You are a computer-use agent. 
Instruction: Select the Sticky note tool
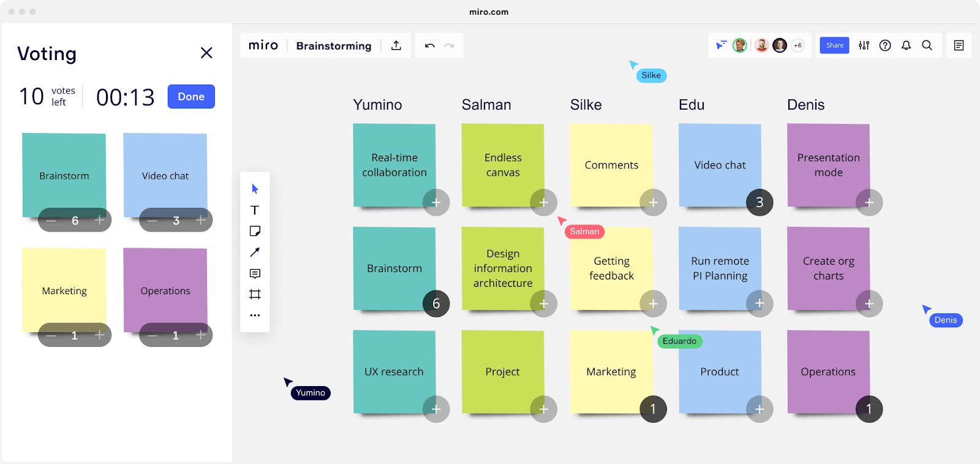click(x=255, y=231)
